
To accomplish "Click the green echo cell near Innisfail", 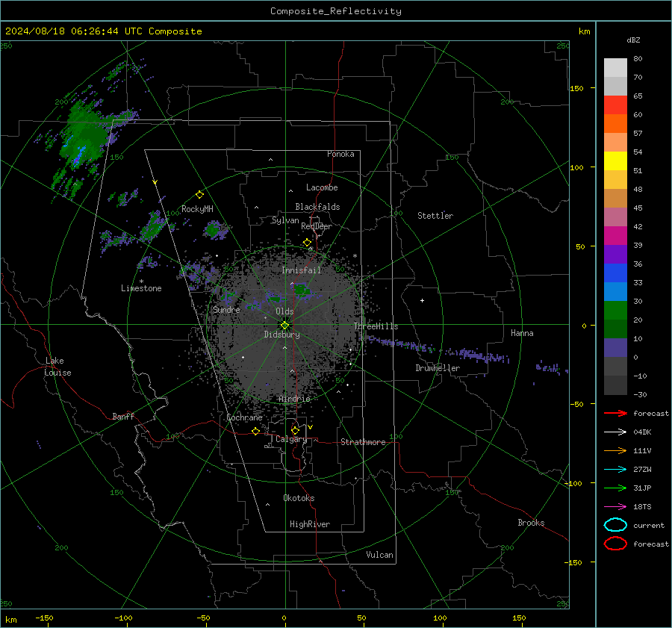I will pyautogui.click(x=302, y=290).
